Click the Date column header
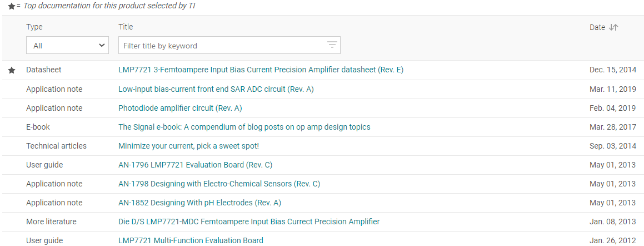This screenshot has width=644, height=246. coord(597,27)
